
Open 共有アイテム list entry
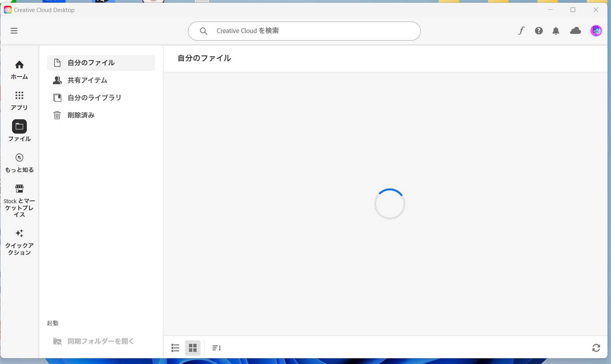pyautogui.click(x=101, y=80)
